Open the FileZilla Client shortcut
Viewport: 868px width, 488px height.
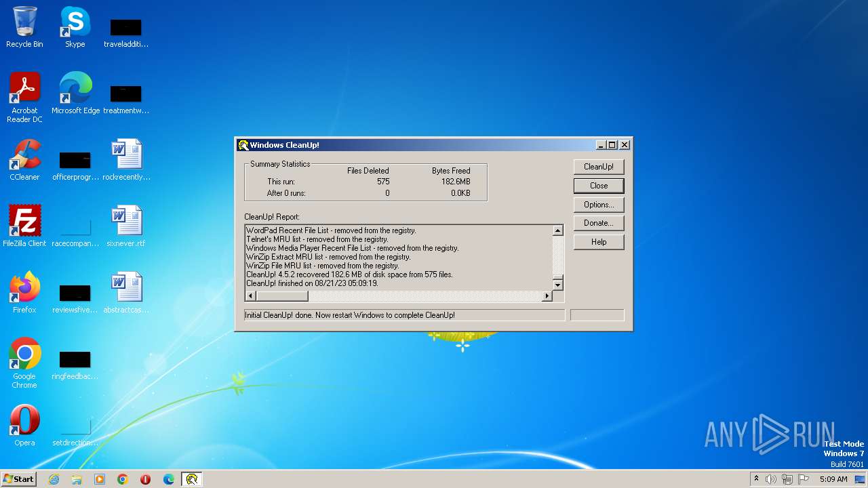coord(24,226)
